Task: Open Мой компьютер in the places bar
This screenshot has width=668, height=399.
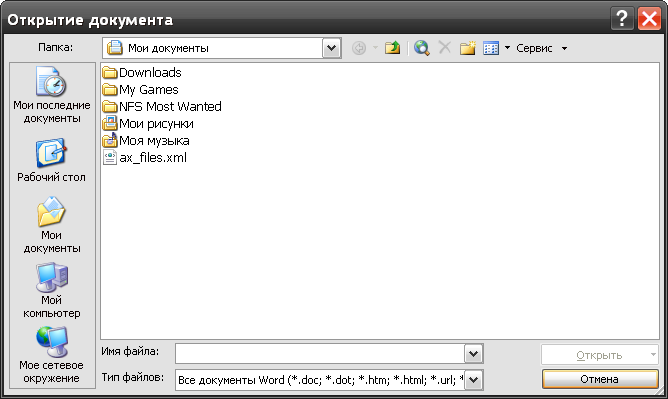Action: pos(52,290)
